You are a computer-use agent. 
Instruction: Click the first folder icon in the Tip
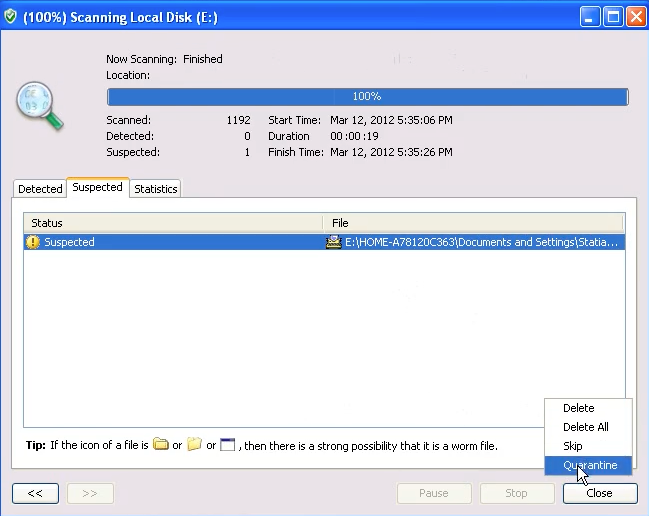click(161, 445)
